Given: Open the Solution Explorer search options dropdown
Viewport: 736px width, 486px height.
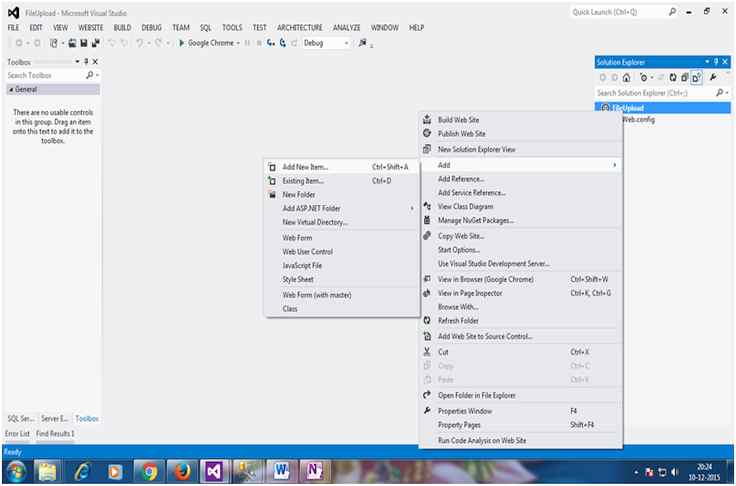Looking at the screenshot, I should tap(727, 93).
